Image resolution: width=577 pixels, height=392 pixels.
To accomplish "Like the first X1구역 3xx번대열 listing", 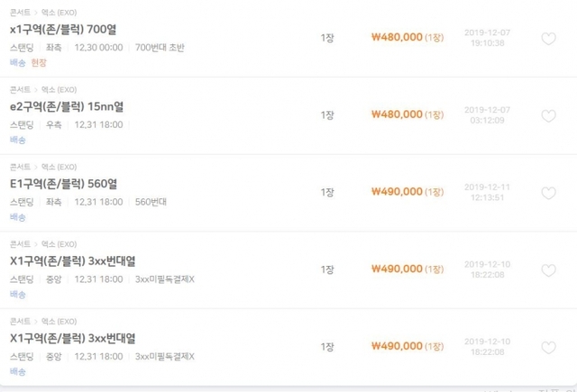I will (548, 270).
